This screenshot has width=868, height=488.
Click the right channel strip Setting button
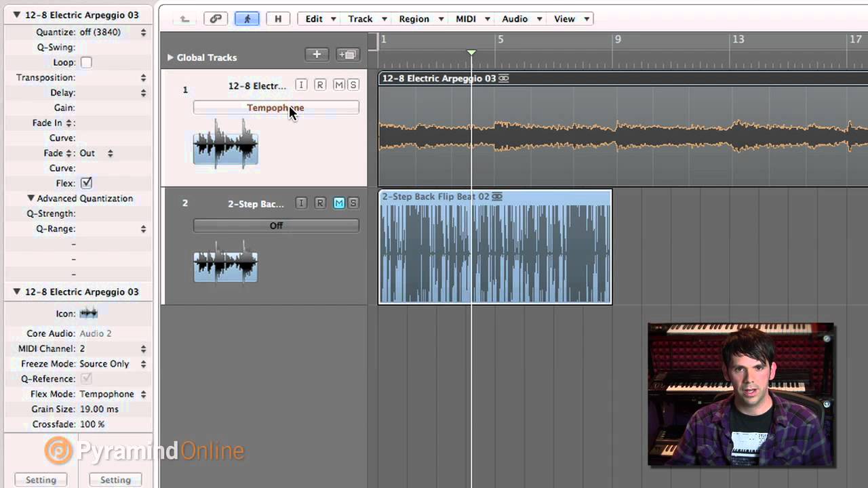click(115, 480)
